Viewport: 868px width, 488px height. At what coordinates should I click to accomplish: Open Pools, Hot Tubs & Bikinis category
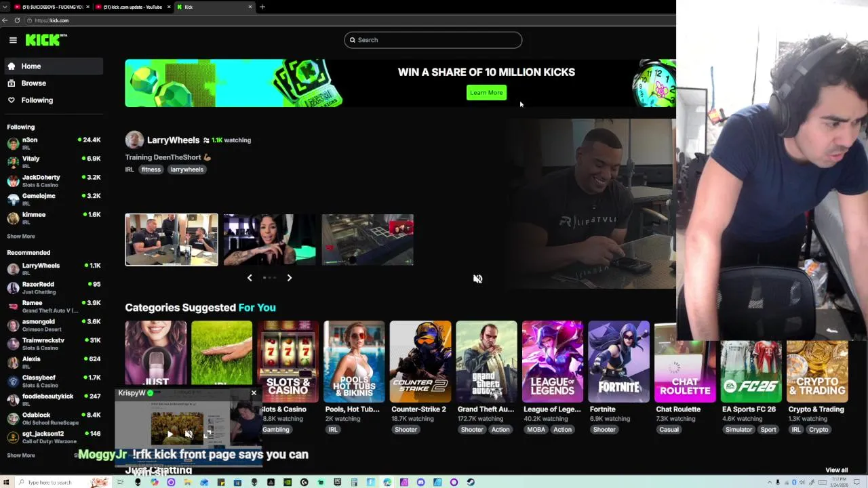(354, 362)
